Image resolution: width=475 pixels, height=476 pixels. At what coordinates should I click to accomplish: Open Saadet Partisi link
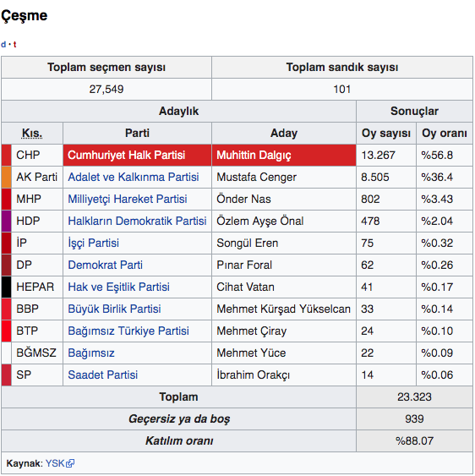tap(103, 375)
